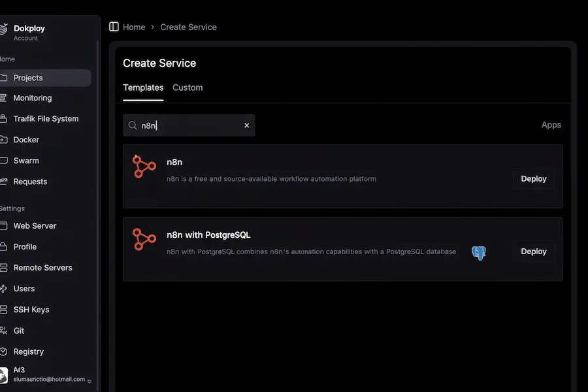
Task: Deploy the n8n template
Action: coord(533,178)
